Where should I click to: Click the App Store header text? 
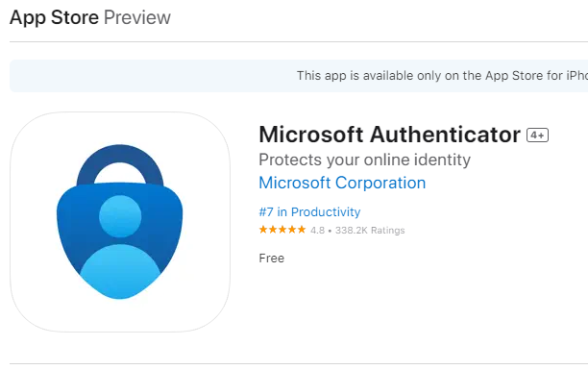tap(55, 17)
